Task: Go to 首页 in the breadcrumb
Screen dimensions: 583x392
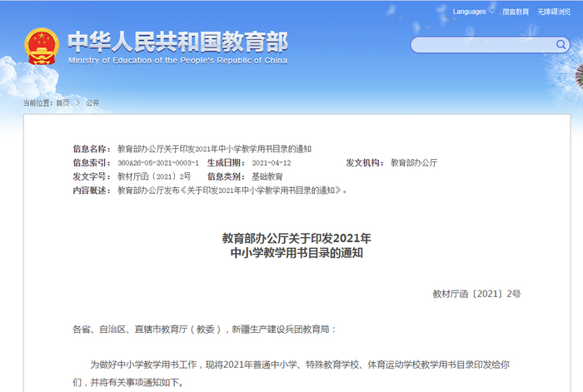Action: [x=62, y=103]
